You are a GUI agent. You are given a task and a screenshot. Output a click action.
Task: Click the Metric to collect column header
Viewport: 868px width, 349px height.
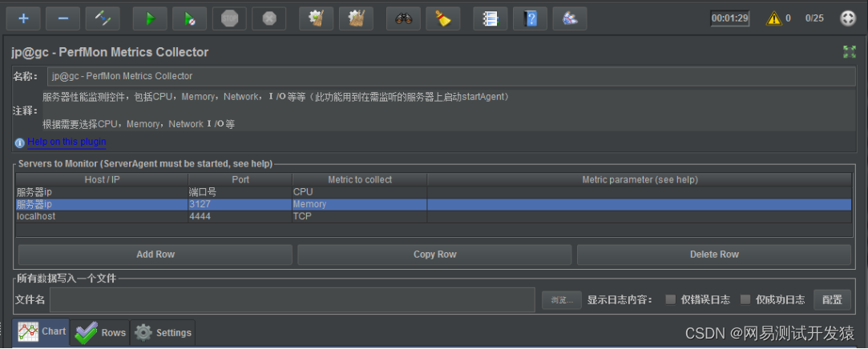360,180
